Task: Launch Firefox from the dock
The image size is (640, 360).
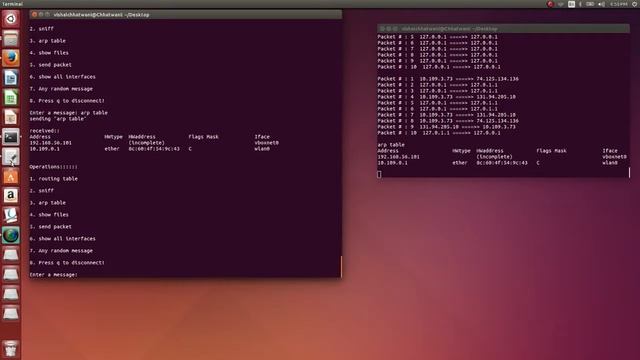Action: [x=11, y=58]
